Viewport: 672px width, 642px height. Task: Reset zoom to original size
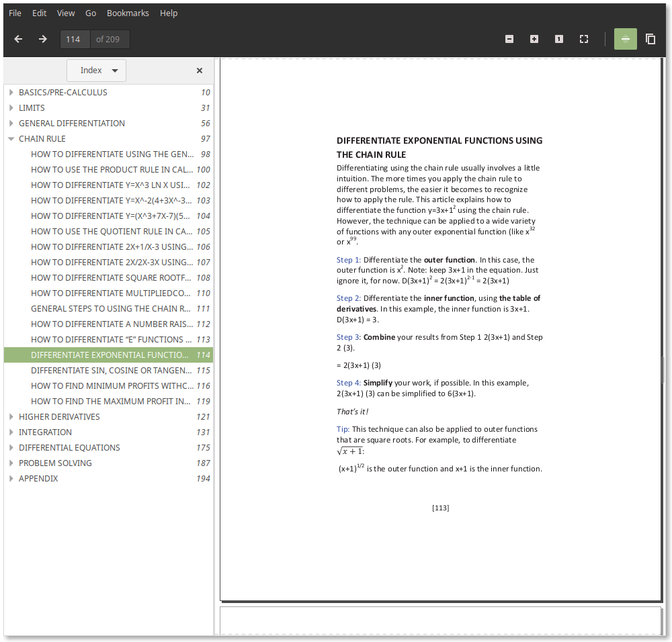coord(559,39)
